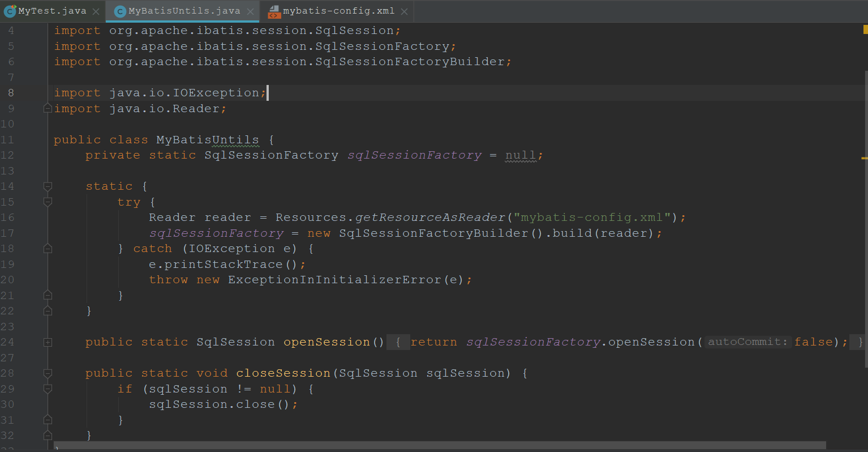Screen dimensions: 868x452
Task: Place caret on class name MyBatisUntils
Action: point(208,140)
